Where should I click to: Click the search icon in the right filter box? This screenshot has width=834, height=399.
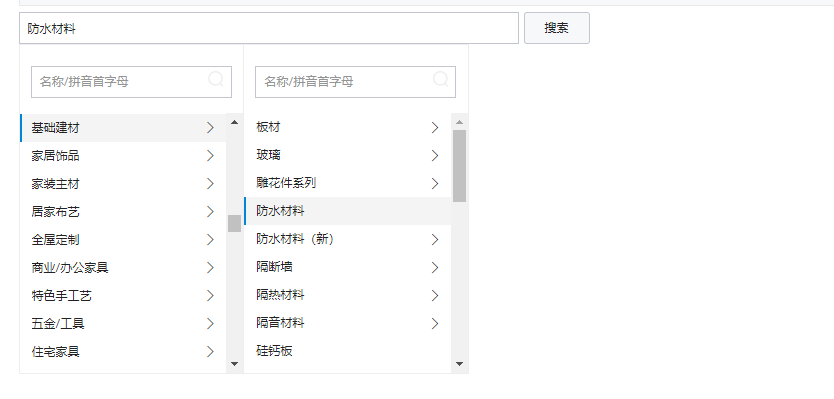(x=440, y=80)
